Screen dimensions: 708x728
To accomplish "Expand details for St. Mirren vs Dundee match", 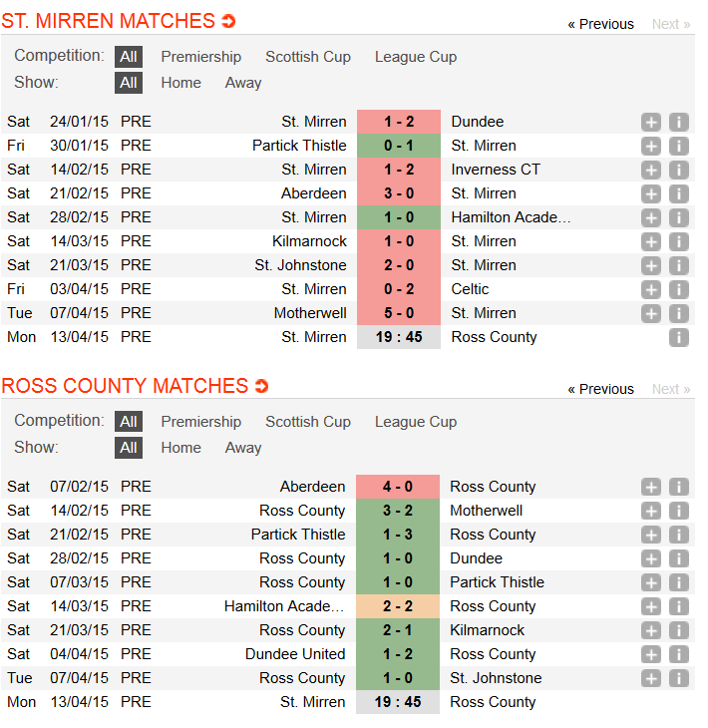I will pos(651,122).
